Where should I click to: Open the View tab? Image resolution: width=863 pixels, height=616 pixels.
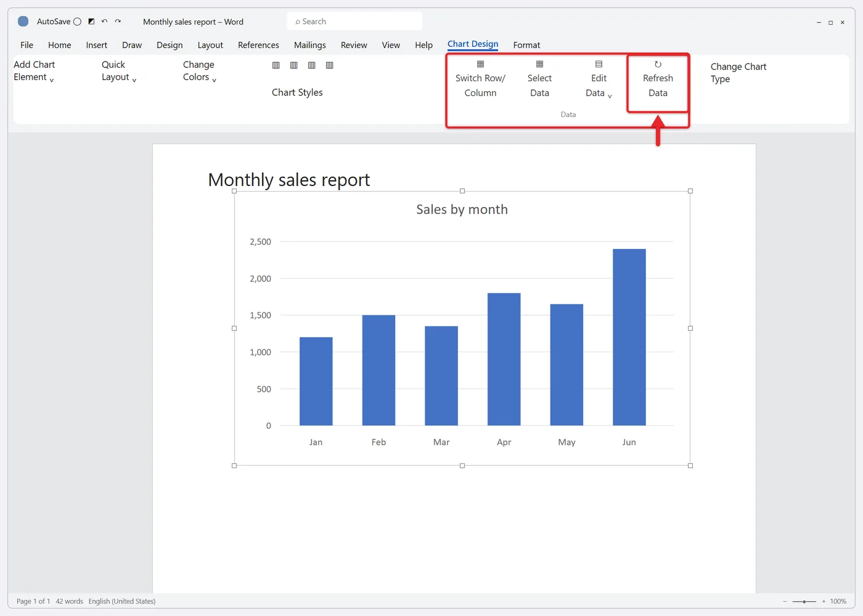pos(391,45)
